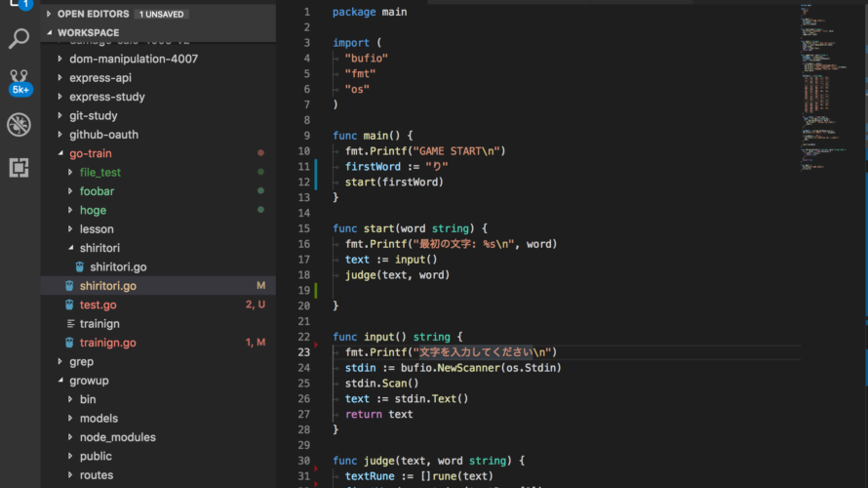Click line number 23 in the gutter
Screen dimensions: 868x488
click(304, 352)
